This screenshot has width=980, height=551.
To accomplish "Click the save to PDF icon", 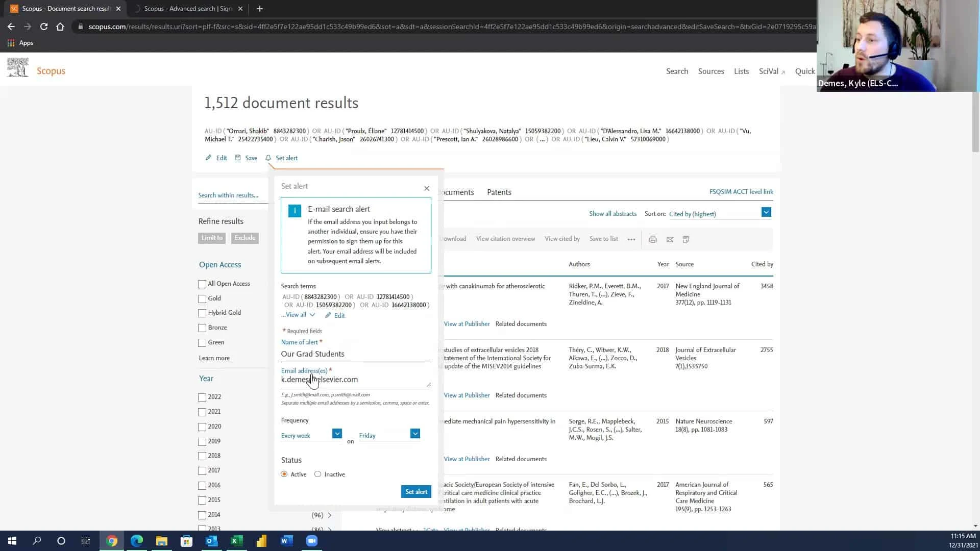I will point(686,239).
